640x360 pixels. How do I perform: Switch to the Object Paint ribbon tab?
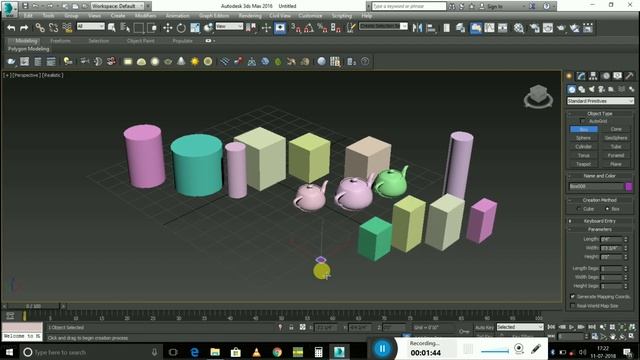[x=140, y=41]
